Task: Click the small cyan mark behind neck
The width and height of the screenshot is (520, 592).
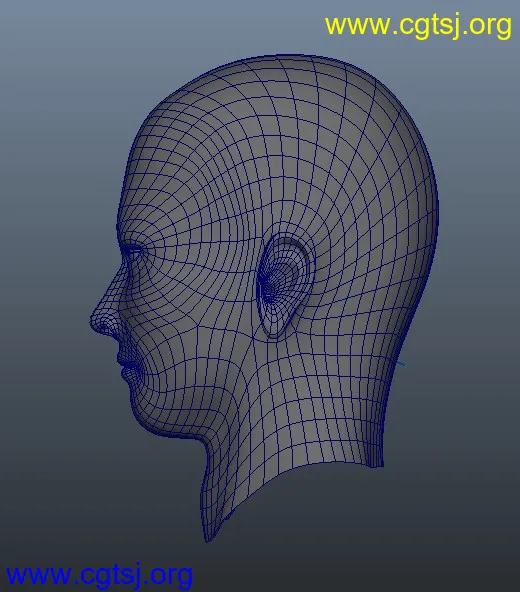Action: tap(401, 364)
